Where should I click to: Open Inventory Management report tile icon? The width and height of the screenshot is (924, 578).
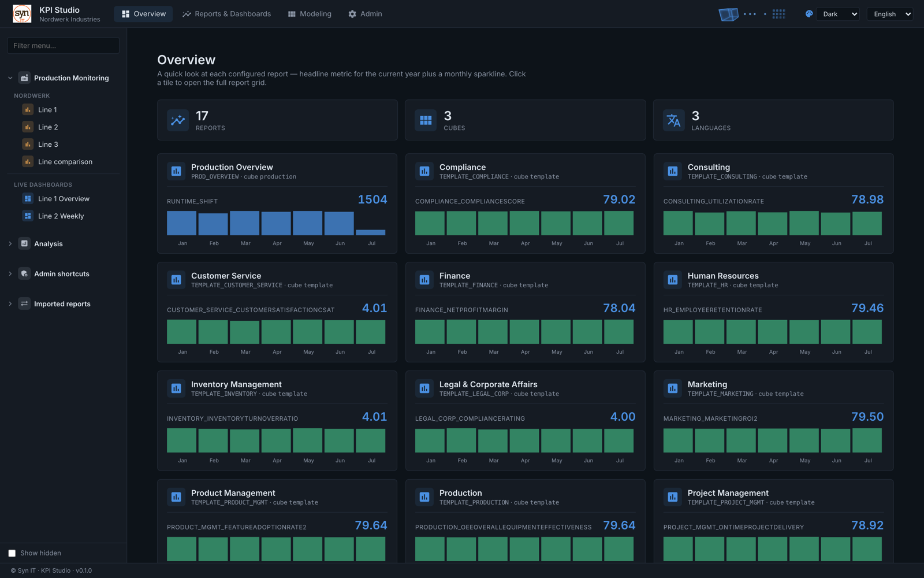pyautogui.click(x=176, y=388)
